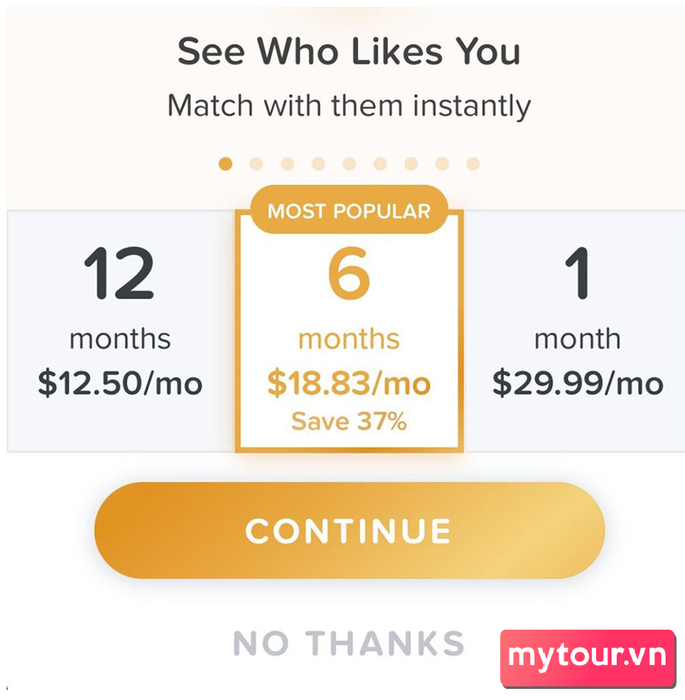Choose the 6 months plan card
This screenshot has width=685, height=700.
[x=349, y=331]
